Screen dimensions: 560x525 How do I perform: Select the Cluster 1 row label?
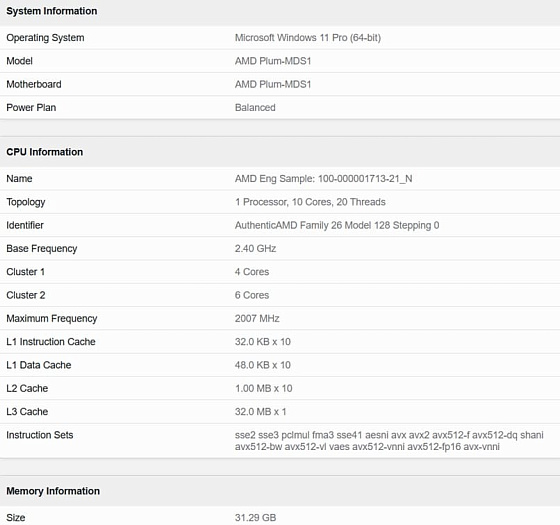click(x=26, y=272)
